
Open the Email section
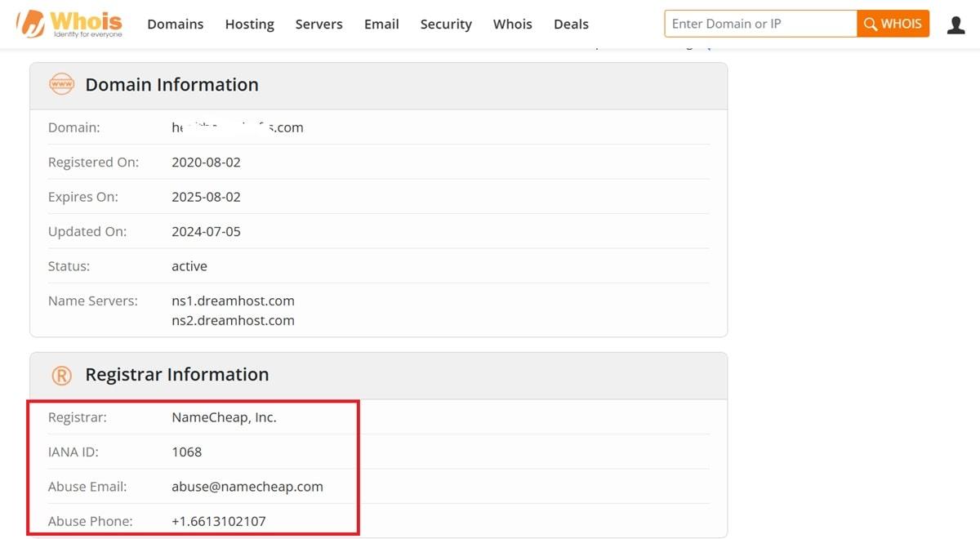pyautogui.click(x=381, y=24)
